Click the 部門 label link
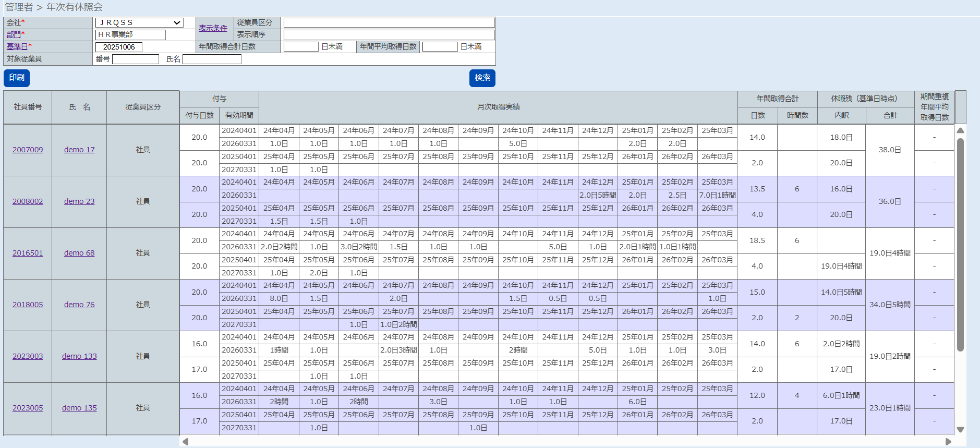980x448 pixels. pos(14,34)
